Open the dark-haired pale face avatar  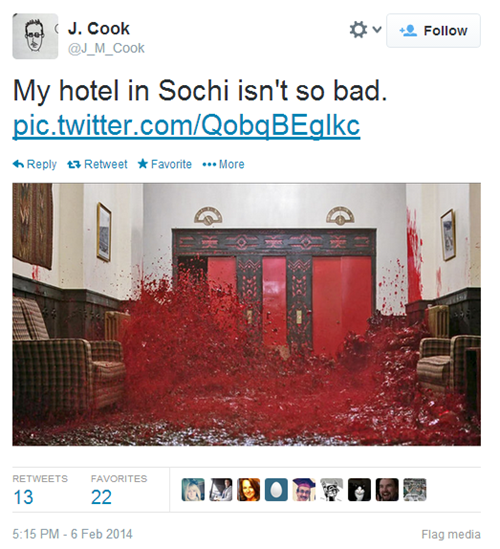click(359, 489)
